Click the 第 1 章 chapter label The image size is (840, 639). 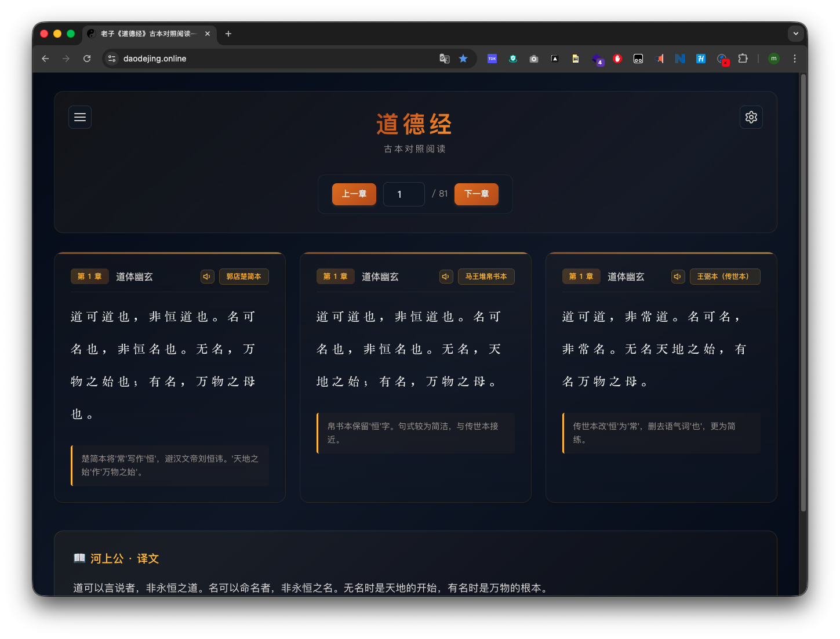tap(89, 277)
